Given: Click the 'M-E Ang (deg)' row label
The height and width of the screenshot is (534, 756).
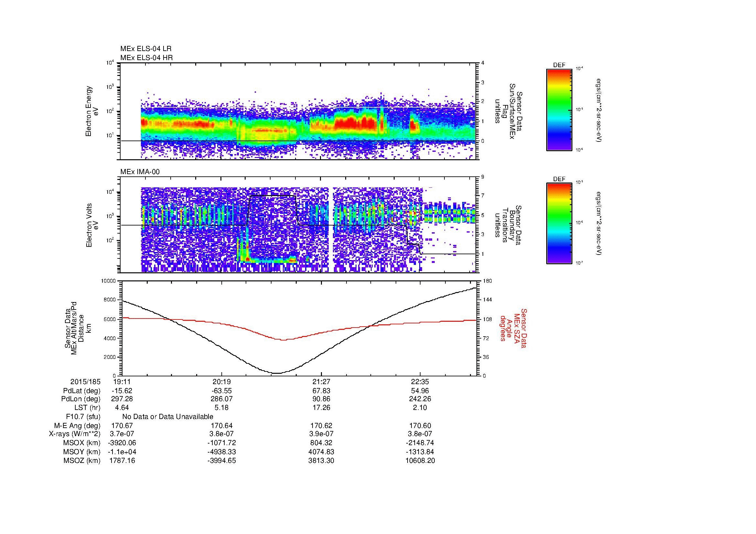Looking at the screenshot, I should (x=77, y=426).
